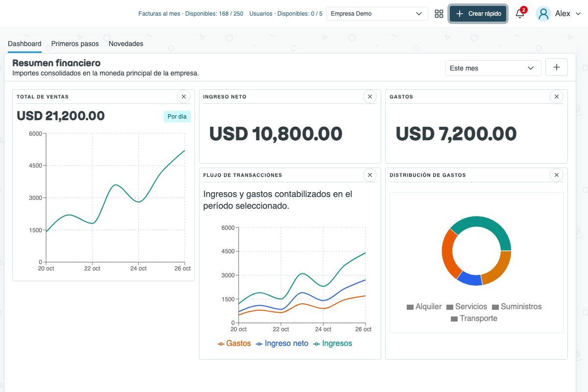The image size is (588, 392).
Task: Open the Alex user account menu
Action: pyautogui.click(x=559, y=14)
